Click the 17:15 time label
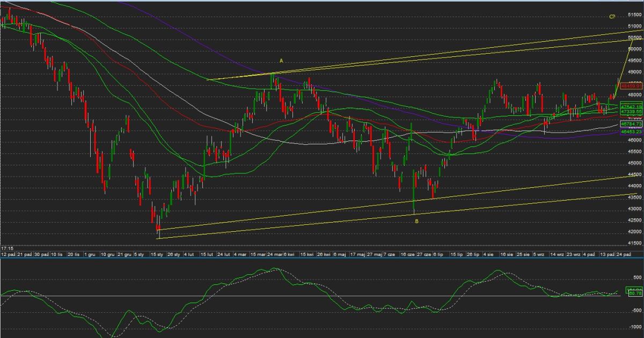The height and width of the screenshot is (338, 644). point(7,248)
